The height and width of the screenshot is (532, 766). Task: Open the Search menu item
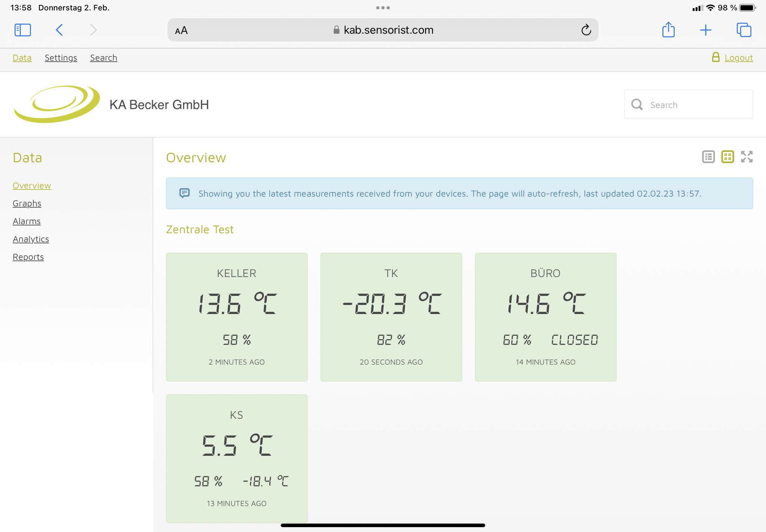[x=103, y=58]
